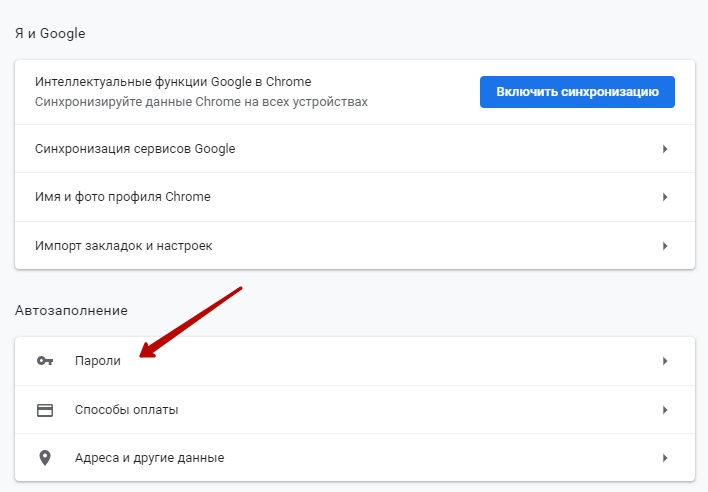Open the Пароли text entry
This screenshot has width=708, height=492.
click(x=98, y=361)
